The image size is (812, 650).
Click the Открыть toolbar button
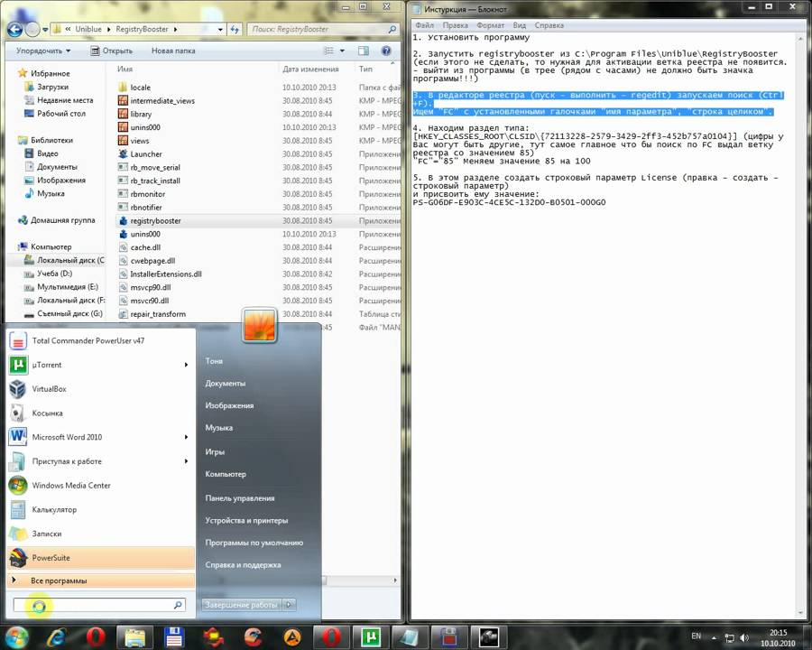click(111, 51)
